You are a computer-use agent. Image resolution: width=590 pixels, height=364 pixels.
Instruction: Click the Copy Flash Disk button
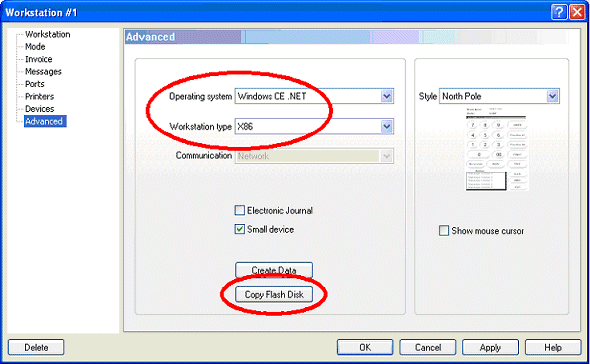pos(274,294)
